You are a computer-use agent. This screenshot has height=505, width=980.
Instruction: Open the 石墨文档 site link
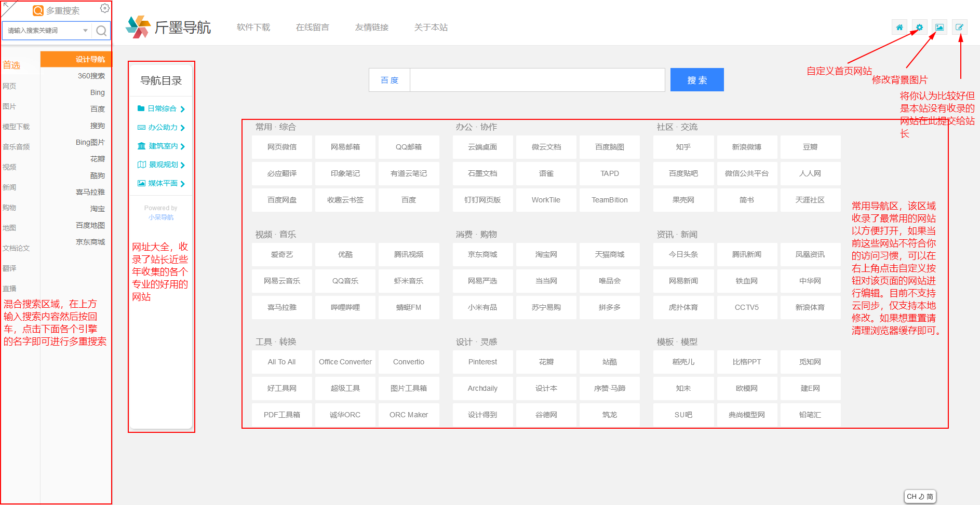[482, 173]
